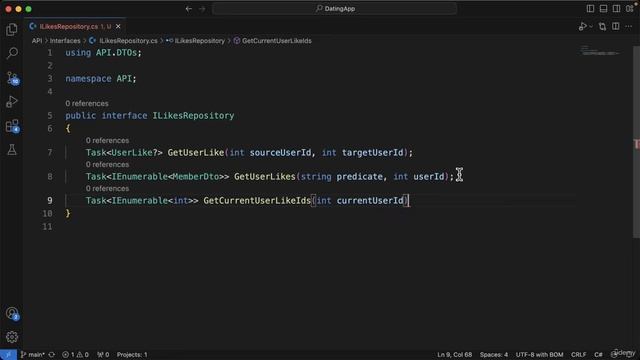Click the ports forwarded 0 indicator
The width and height of the screenshot is (640, 360).
tap(103, 355)
